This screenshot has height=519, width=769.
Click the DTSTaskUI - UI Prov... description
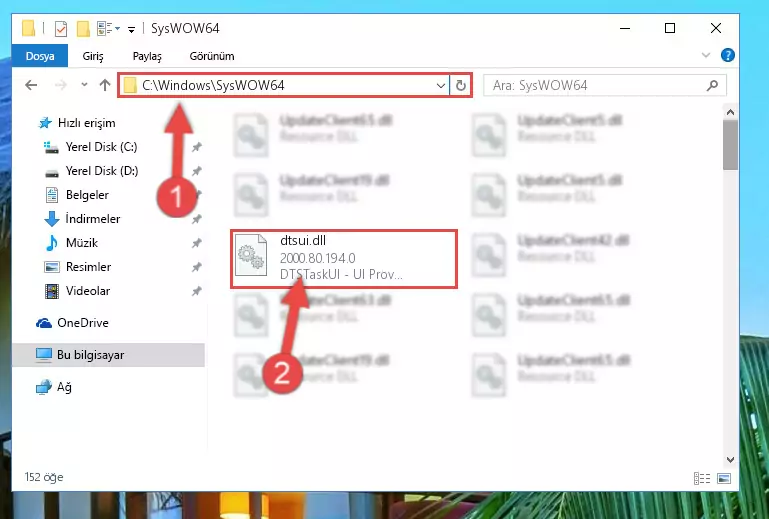click(x=341, y=274)
